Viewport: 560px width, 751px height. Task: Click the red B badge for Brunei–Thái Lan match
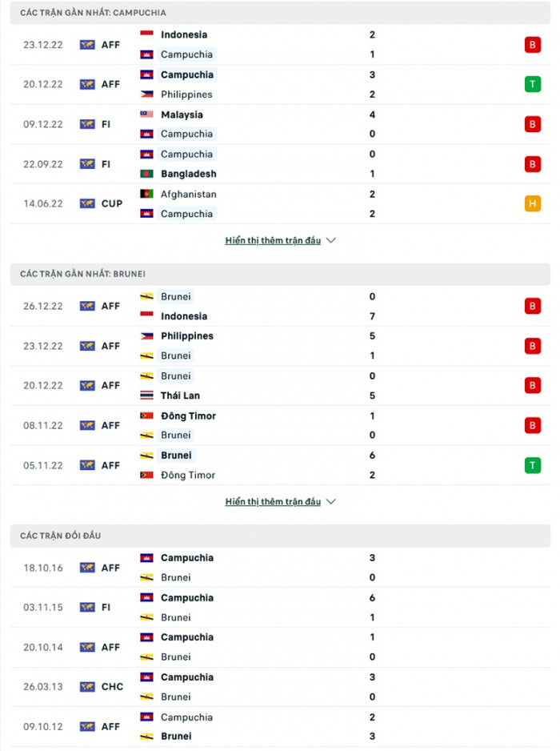coord(532,385)
